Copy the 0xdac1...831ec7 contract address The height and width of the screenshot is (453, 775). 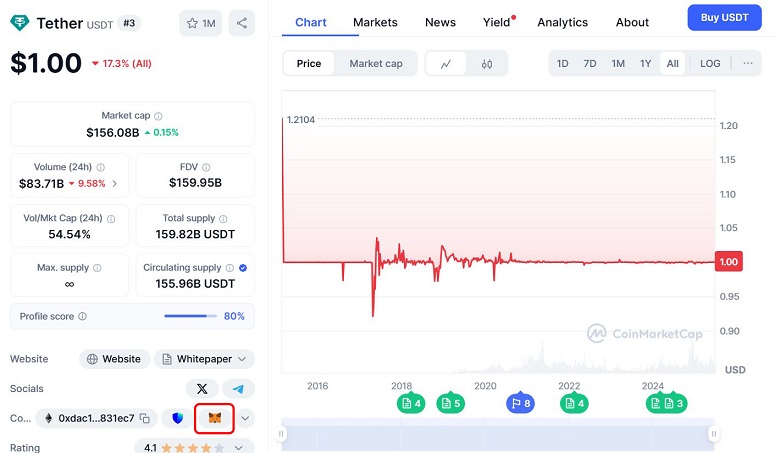click(x=145, y=418)
